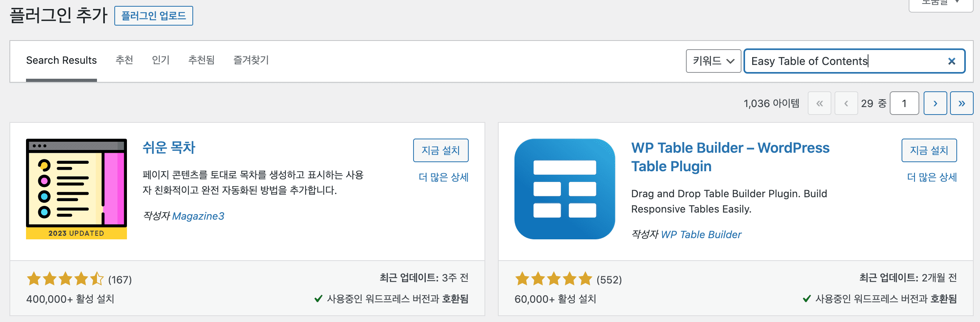This screenshot has width=980, height=322.
Task: Click 최근 업데이트: 2개월 전 text
Action: click(x=908, y=278)
